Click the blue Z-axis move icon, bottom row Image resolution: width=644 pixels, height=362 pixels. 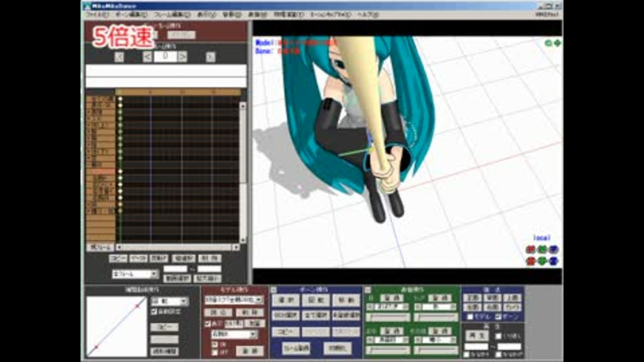(x=553, y=261)
